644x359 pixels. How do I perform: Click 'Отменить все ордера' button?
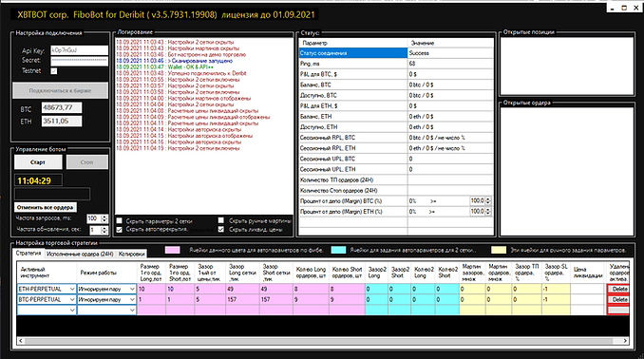(x=46, y=207)
